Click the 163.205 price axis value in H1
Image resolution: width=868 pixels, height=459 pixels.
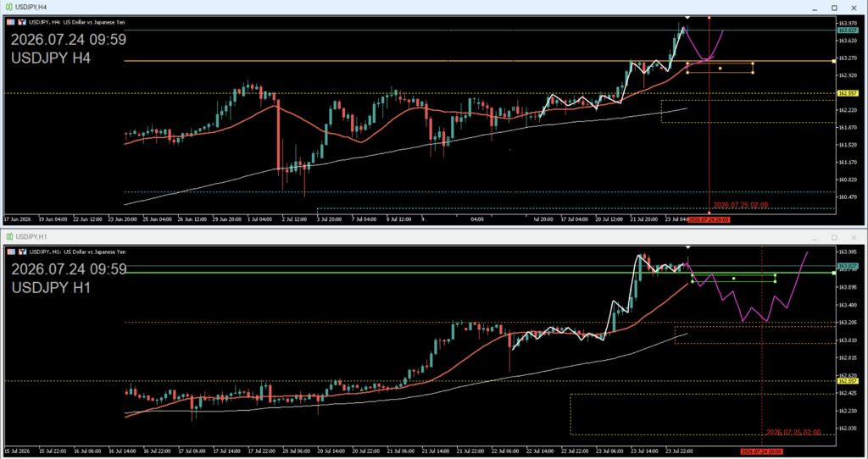pyautogui.click(x=847, y=323)
